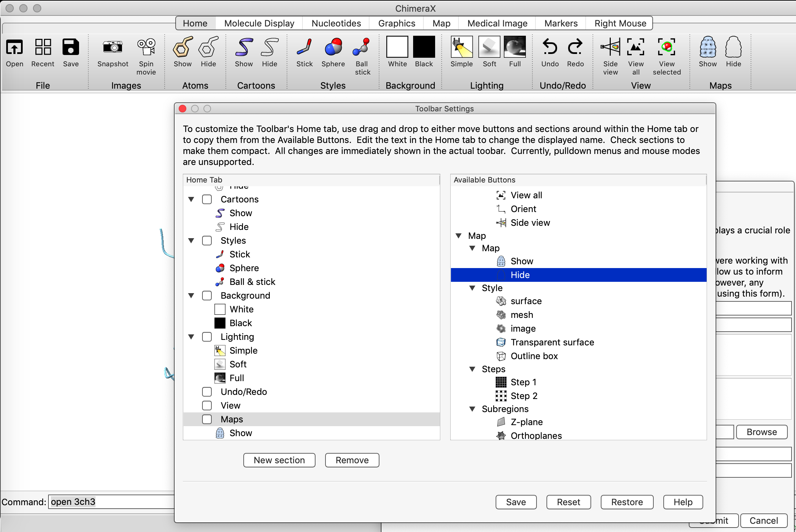The height and width of the screenshot is (532, 796).
Task: Toggle the Undo/Redo section checkbox
Action: tap(207, 392)
